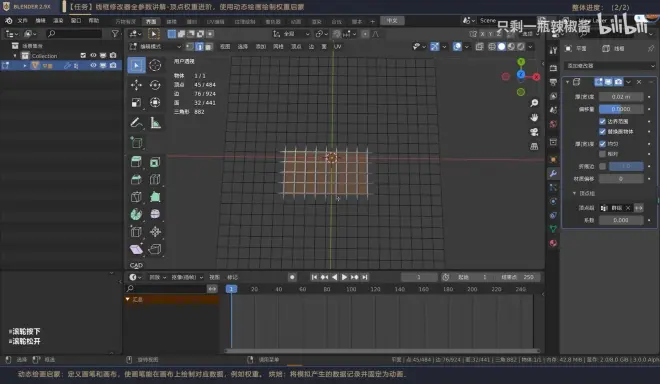Select the 3D Cursor tool
This screenshot has width=660, height=384.
pyautogui.click(x=155, y=65)
